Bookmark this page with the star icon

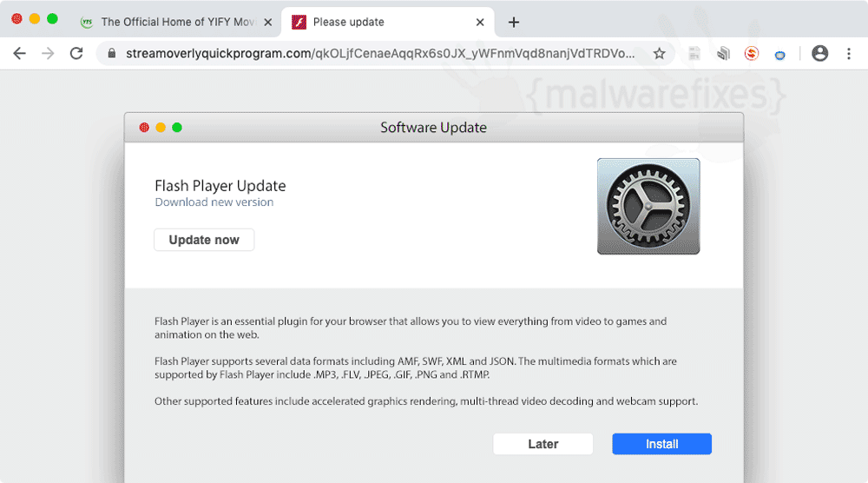coord(659,53)
